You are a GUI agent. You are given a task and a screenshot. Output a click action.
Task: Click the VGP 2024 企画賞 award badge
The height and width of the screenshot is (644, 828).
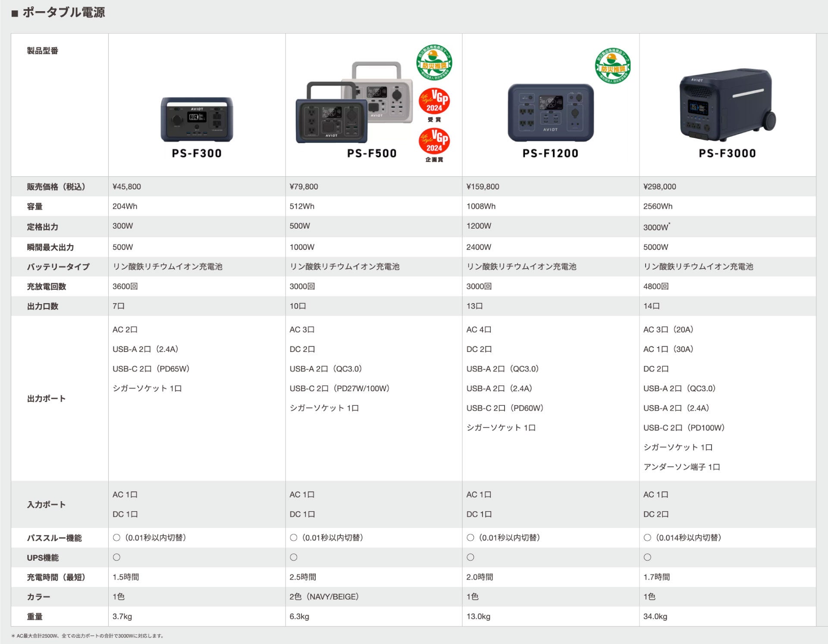pos(434,141)
